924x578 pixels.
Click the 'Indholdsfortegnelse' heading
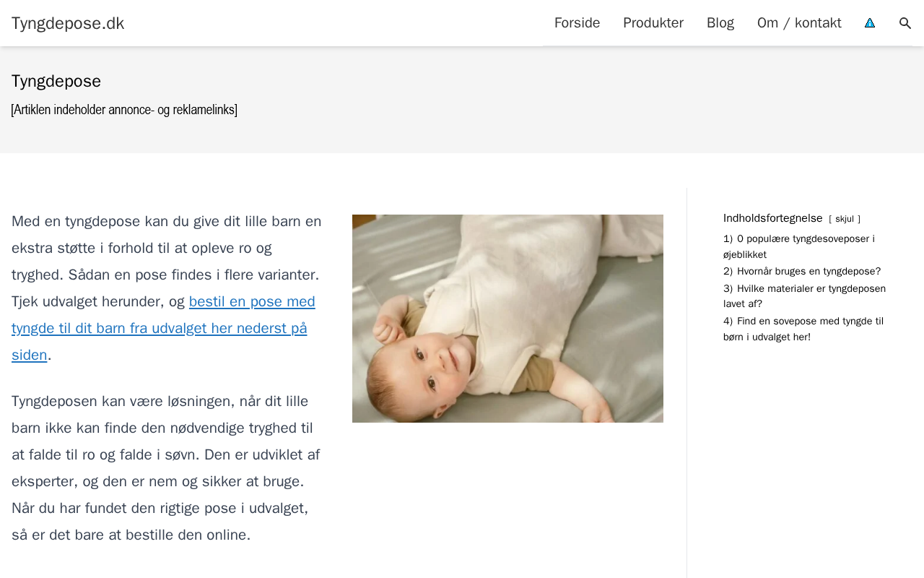(x=772, y=218)
